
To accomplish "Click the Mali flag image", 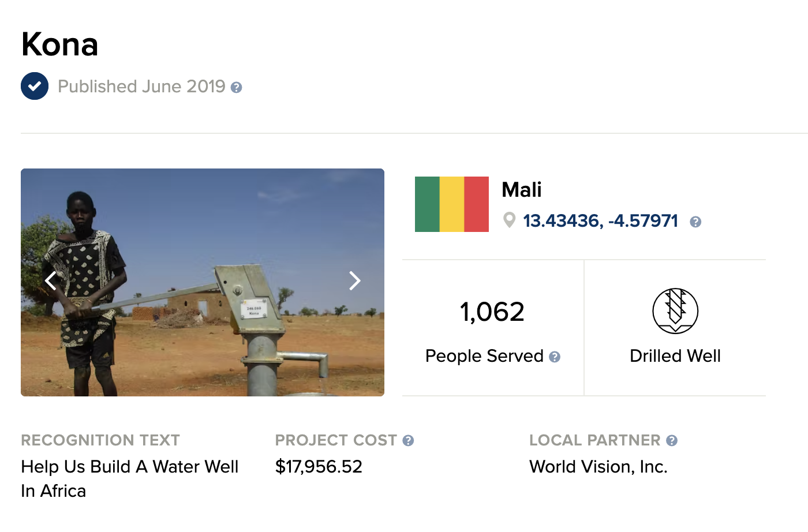I will coord(451,204).
